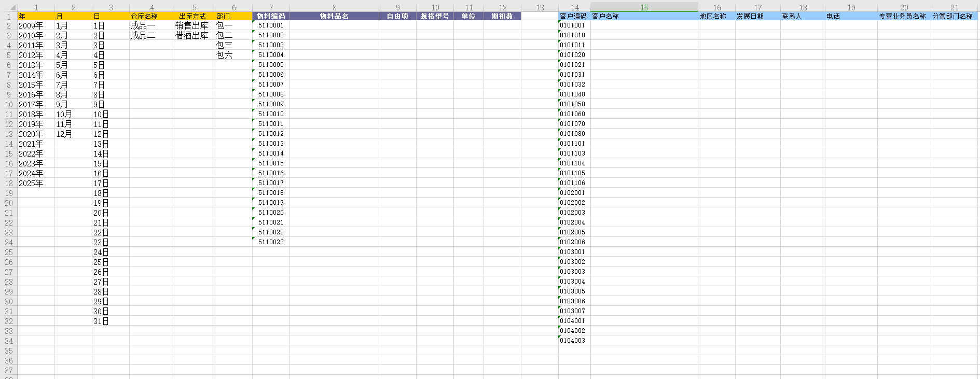This screenshot has height=379, width=980.
Task: Click the cell containing 2025年
Action: 36,183
